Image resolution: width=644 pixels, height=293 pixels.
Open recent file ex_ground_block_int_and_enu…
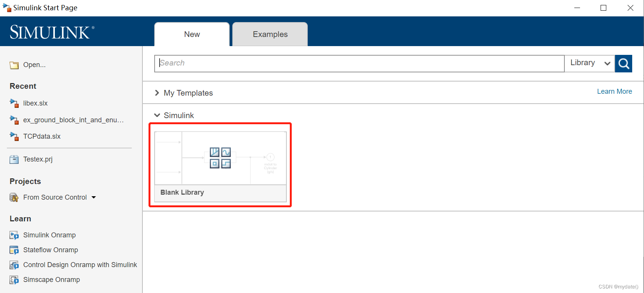click(74, 120)
